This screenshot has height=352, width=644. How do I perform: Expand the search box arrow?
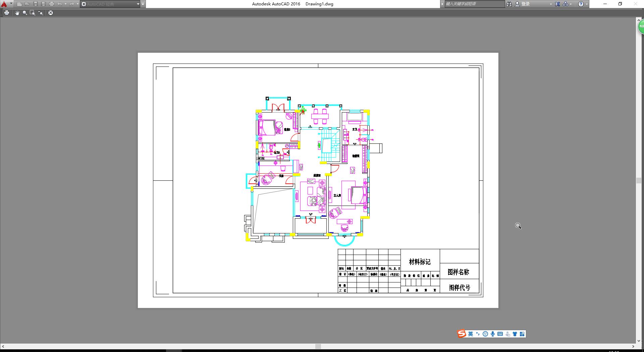click(442, 4)
